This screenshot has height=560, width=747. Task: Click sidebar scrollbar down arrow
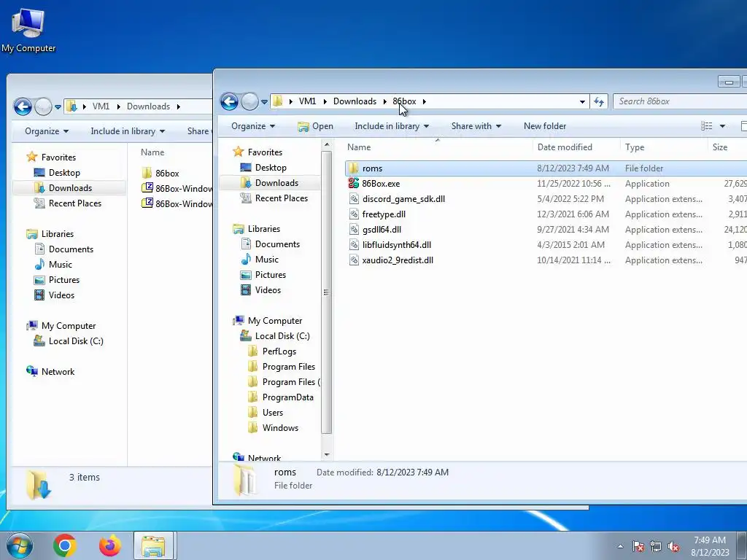(x=326, y=455)
